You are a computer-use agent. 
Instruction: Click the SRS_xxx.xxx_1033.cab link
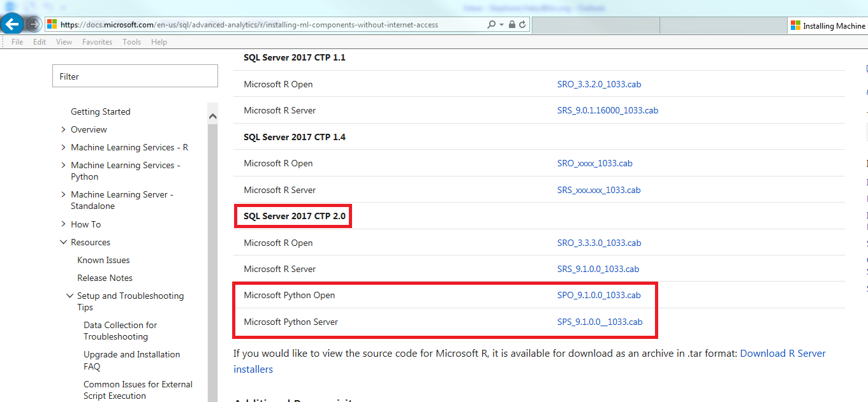point(598,190)
